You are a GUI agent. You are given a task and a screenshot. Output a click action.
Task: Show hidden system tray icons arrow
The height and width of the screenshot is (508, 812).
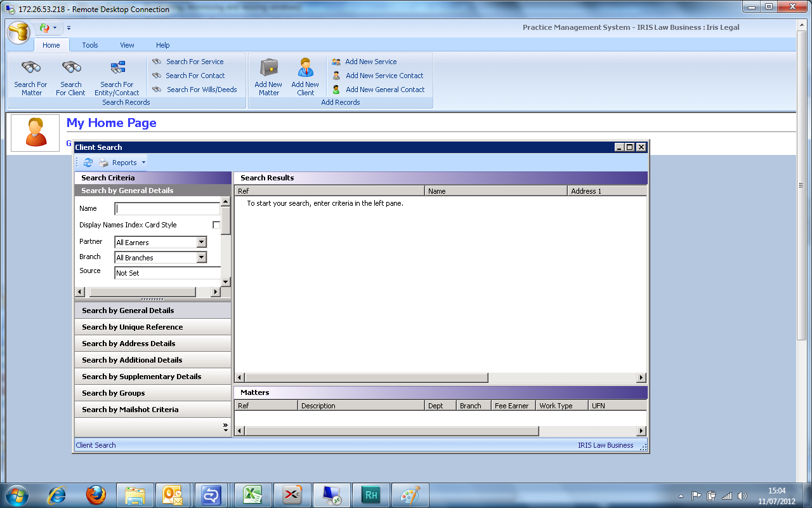[x=681, y=496]
